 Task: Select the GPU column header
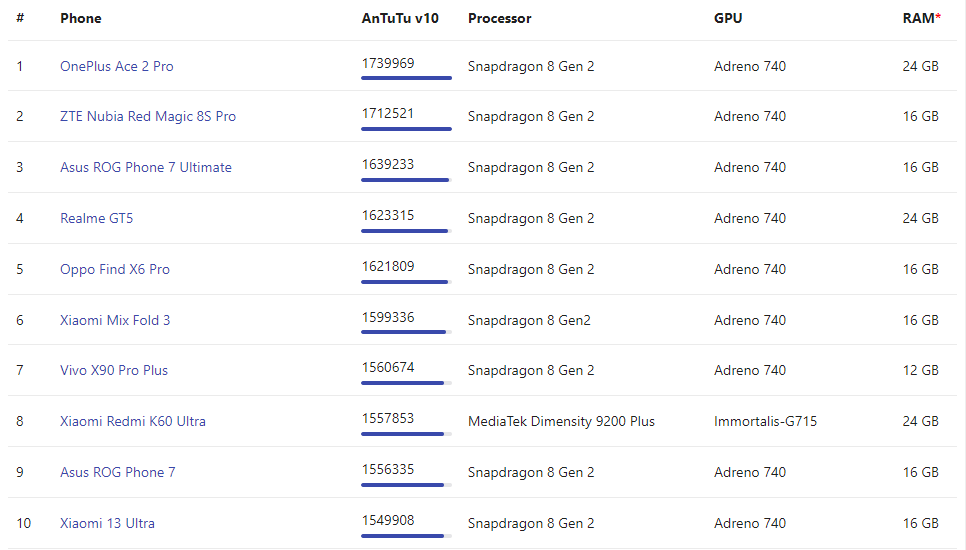click(x=727, y=18)
